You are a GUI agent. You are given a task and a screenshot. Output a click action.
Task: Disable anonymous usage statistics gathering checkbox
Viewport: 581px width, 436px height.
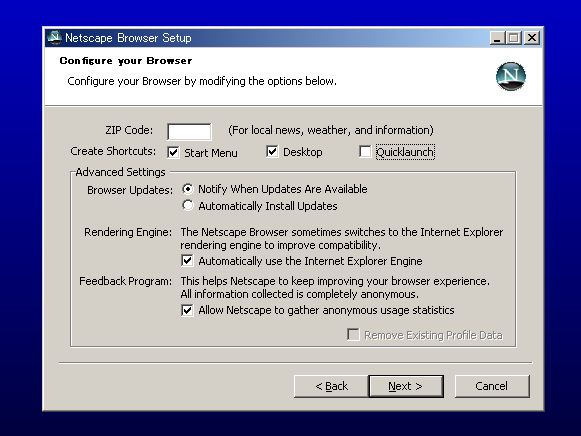coord(187,310)
